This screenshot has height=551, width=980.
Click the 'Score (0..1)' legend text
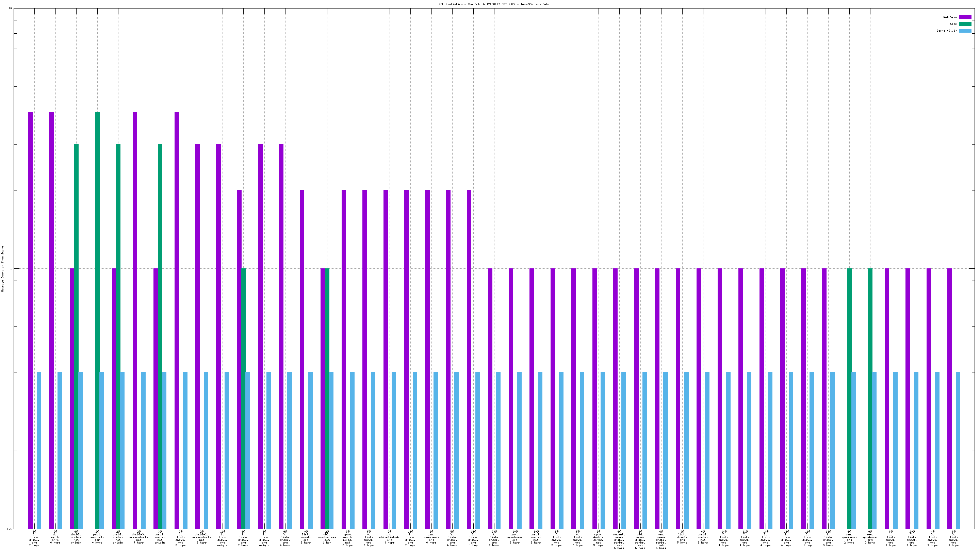coord(947,31)
